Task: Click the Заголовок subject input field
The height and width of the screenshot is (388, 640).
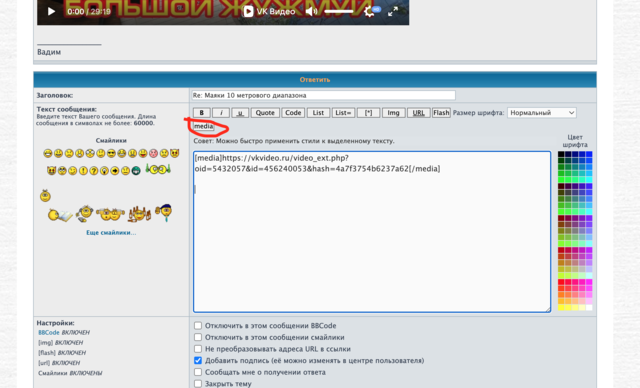Action: (x=324, y=95)
